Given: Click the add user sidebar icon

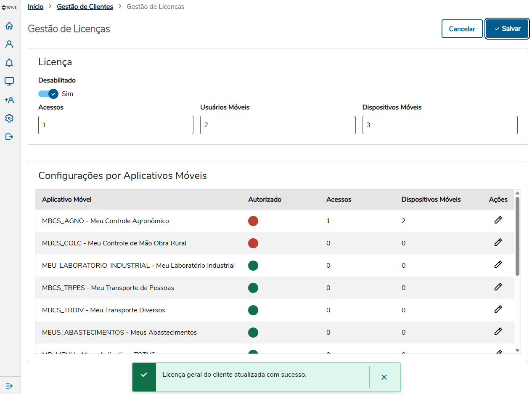Looking at the screenshot, I should [9, 100].
